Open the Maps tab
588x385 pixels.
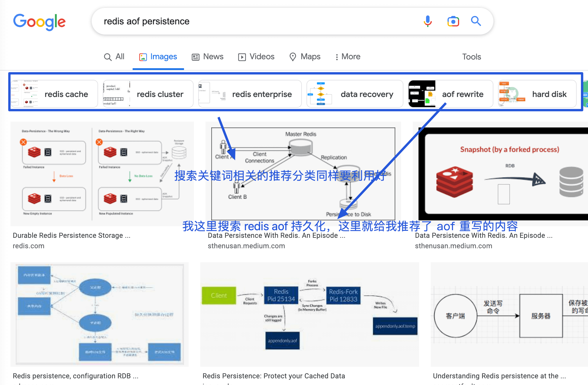305,57
